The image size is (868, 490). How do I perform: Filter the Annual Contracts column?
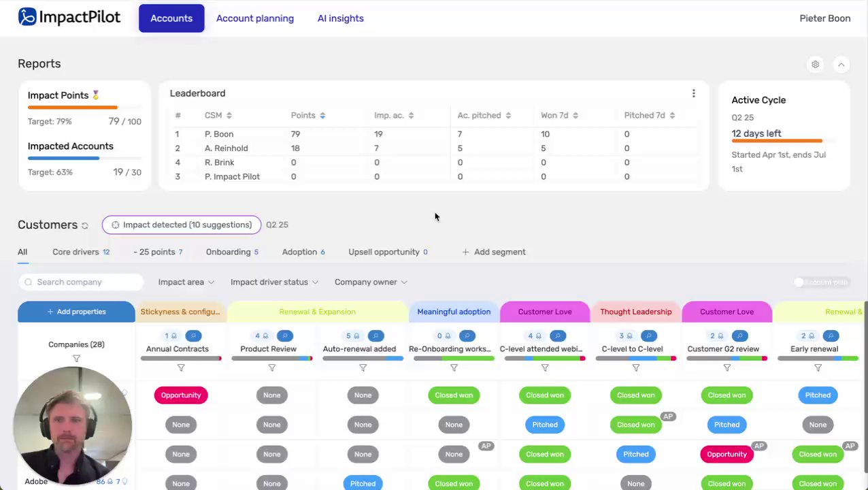tap(181, 367)
